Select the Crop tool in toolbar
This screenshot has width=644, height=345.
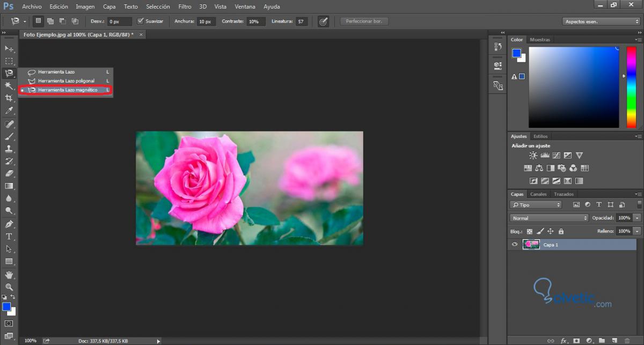point(9,98)
